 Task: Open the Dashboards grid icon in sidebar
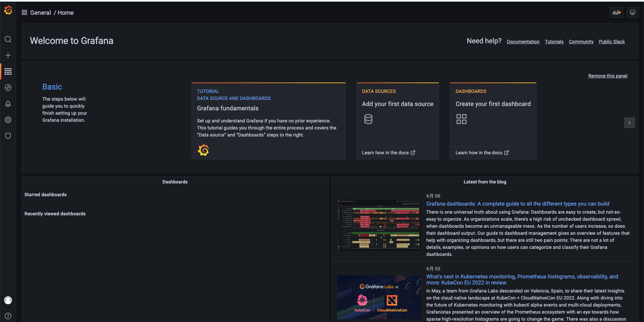coord(8,71)
